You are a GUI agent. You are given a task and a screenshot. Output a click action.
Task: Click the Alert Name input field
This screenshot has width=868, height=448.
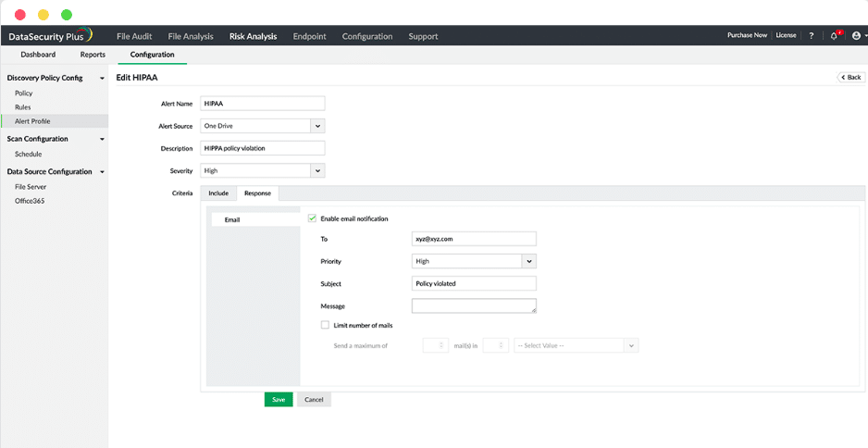pyautogui.click(x=263, y=104)
